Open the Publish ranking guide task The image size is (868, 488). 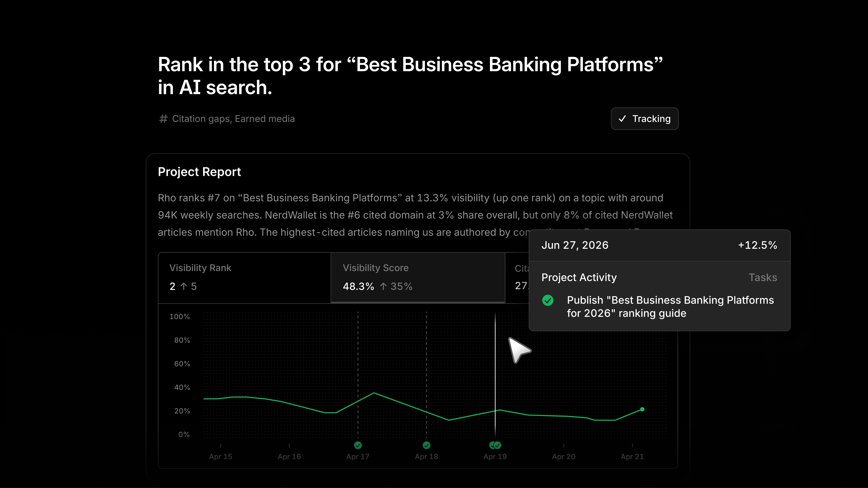[670, 307]
